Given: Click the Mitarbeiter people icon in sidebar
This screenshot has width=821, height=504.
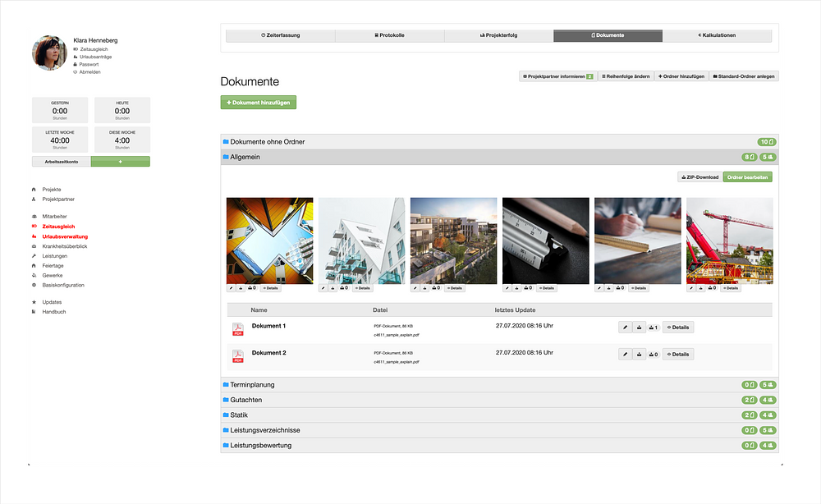Looking at the screenshot, I should (x=34, y=216).
